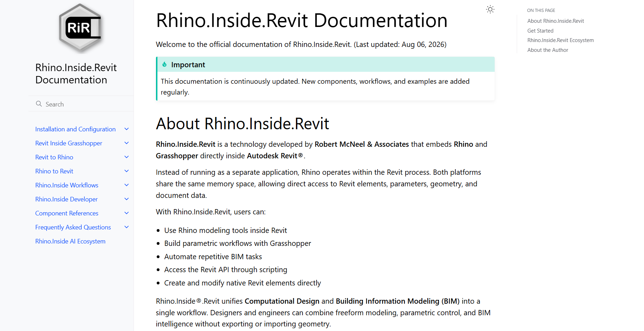Click the search magnifier icon
This screenshot has width=644, height=331.
(x=39, y=104)
